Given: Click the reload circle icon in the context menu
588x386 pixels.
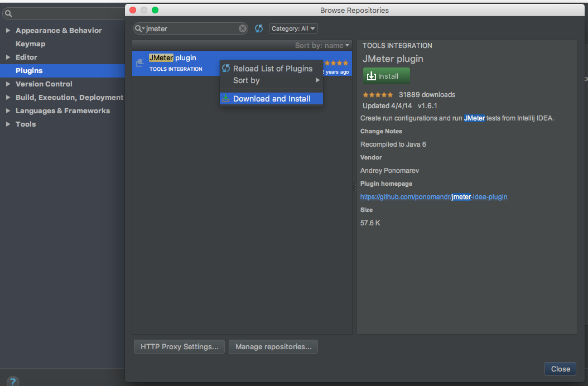Looking at the screenshot, I should pyautogui.click(x=225, y=68).
